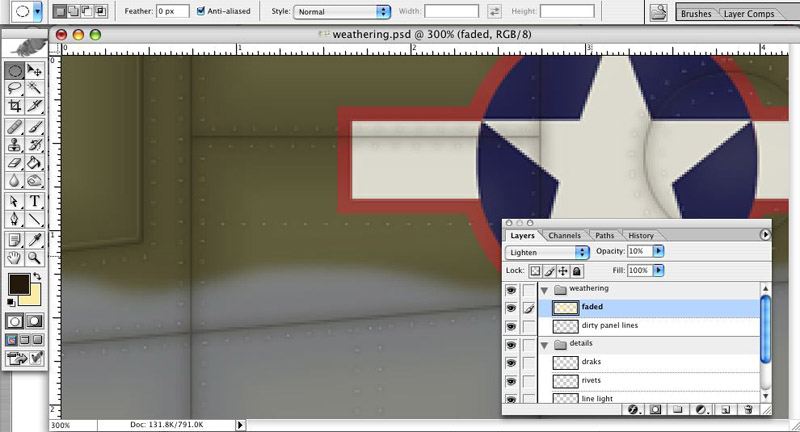
Task: Select the Brush tool
Action: pyautogui.click(x=34, y=127)
